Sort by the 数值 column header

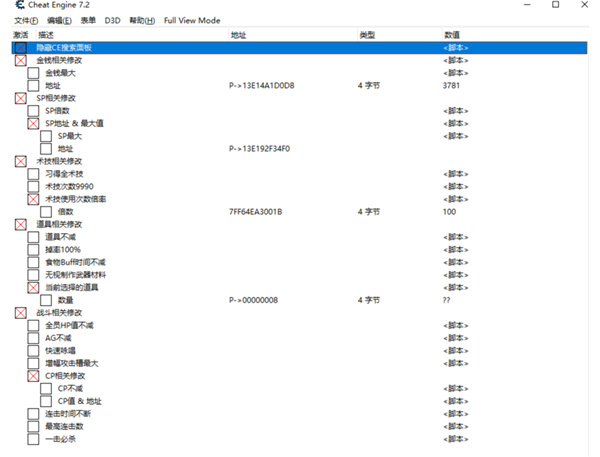(x=452, y=35)
